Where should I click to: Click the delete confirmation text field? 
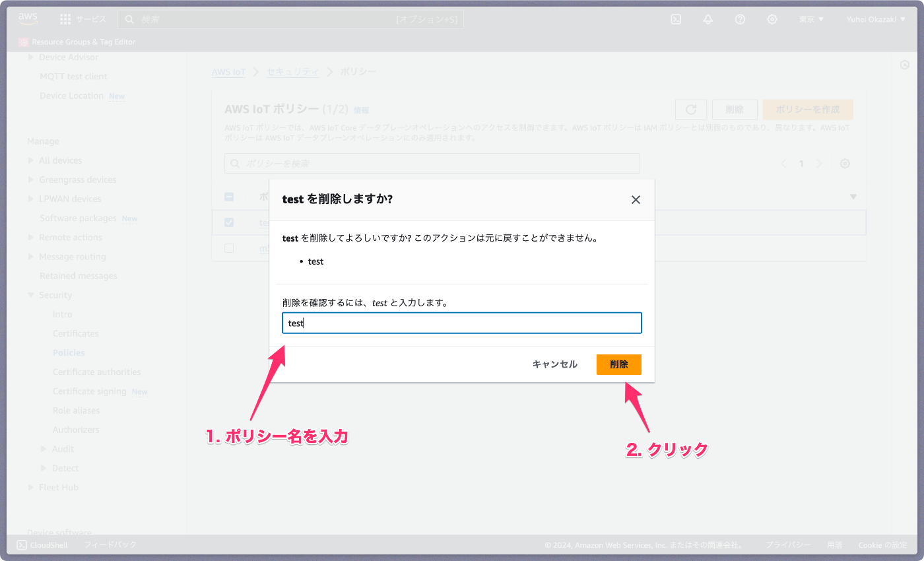(x=462, y=323)
